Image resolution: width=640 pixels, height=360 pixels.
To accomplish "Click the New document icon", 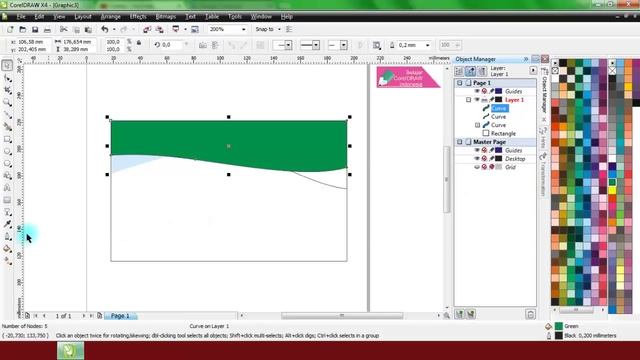I will click(x=10, y=29).
